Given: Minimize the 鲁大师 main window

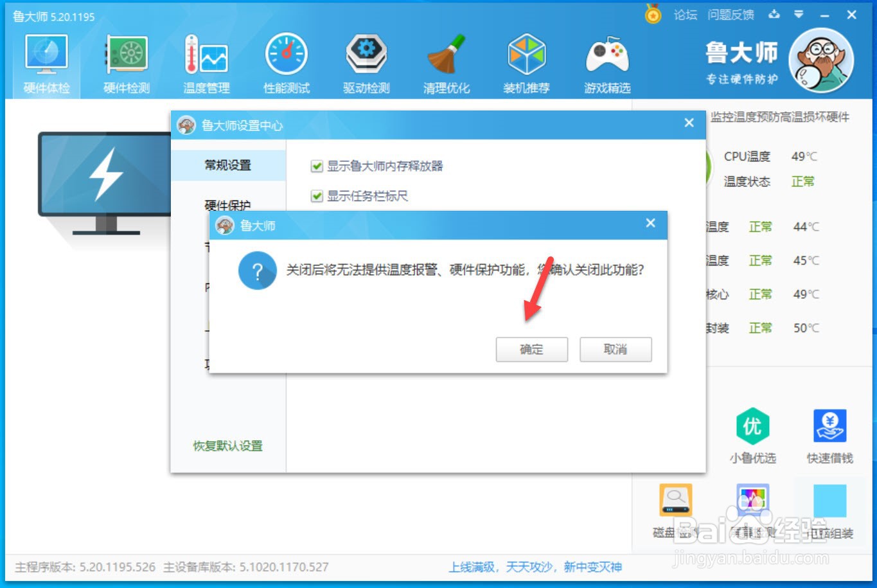Looking at the screenshot, I should (825, 15).
